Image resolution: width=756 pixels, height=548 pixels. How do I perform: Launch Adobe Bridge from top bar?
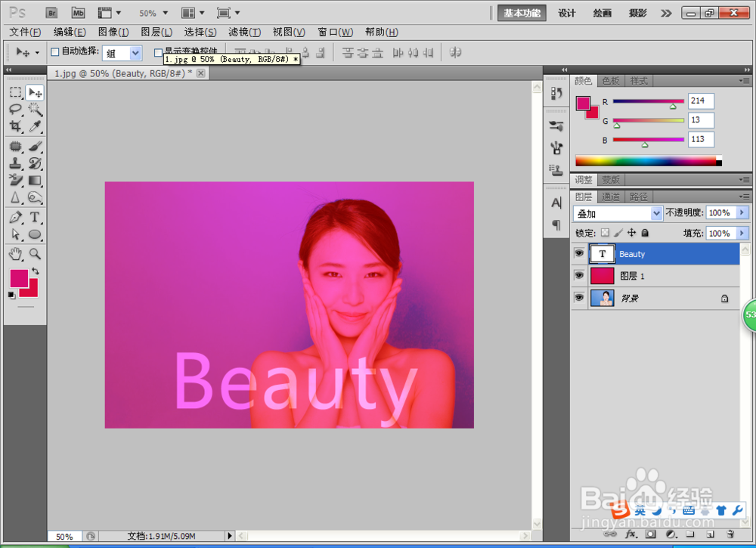(x=51, y=13)
